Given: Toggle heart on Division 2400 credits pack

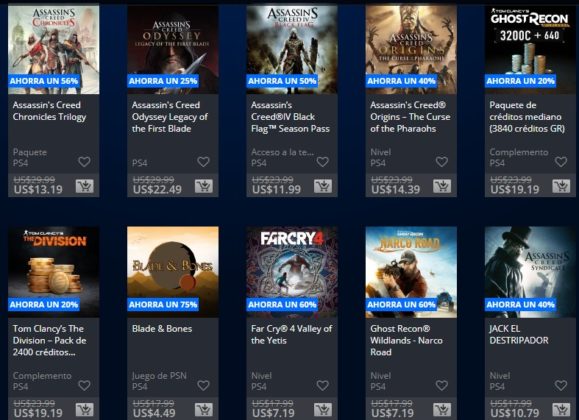Looking at the screenshot, I should click(x=84, y=385).
